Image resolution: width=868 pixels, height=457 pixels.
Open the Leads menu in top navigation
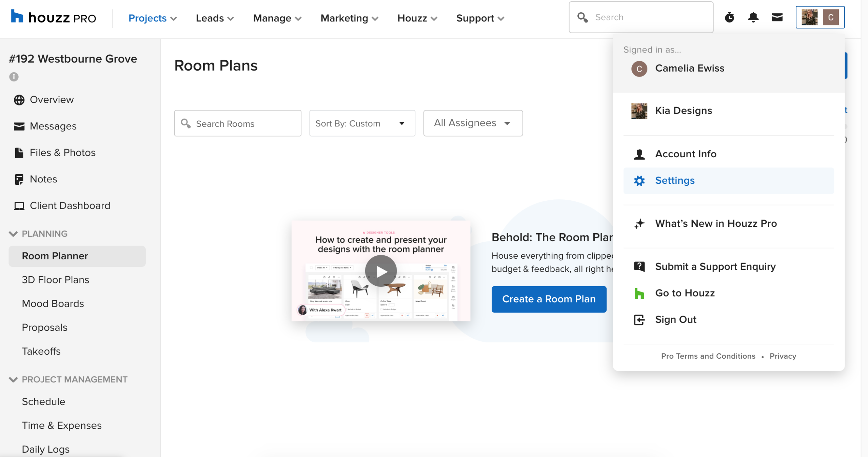point(215,18)
